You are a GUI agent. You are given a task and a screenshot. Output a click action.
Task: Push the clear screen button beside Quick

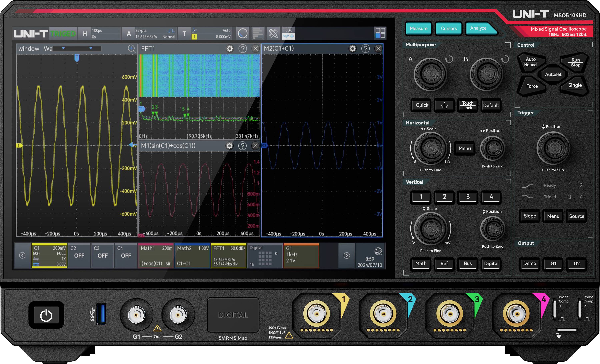pyautogui.click(x=444, y=105)
